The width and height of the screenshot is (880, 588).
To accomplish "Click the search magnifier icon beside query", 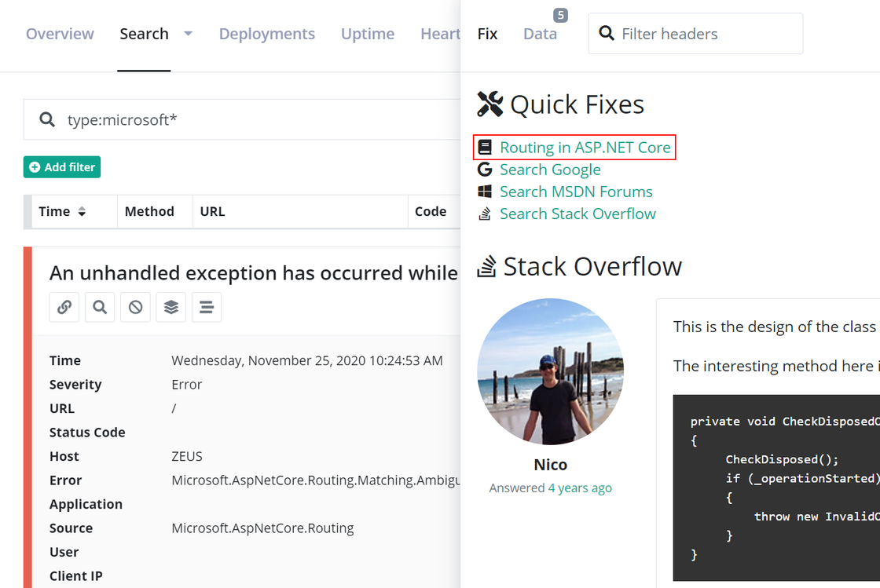I will click(x=47, y=119).
